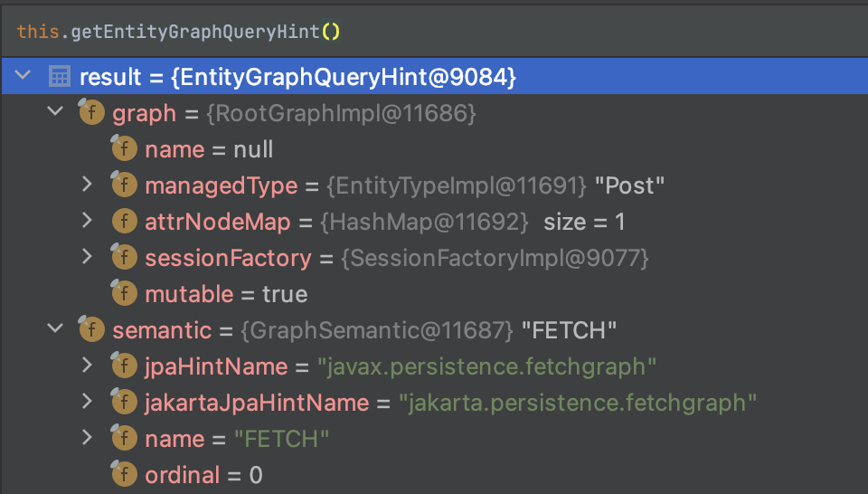Click the table icon beside result
The width and height of the screenshot is (868, 494).
coord(59,77)
